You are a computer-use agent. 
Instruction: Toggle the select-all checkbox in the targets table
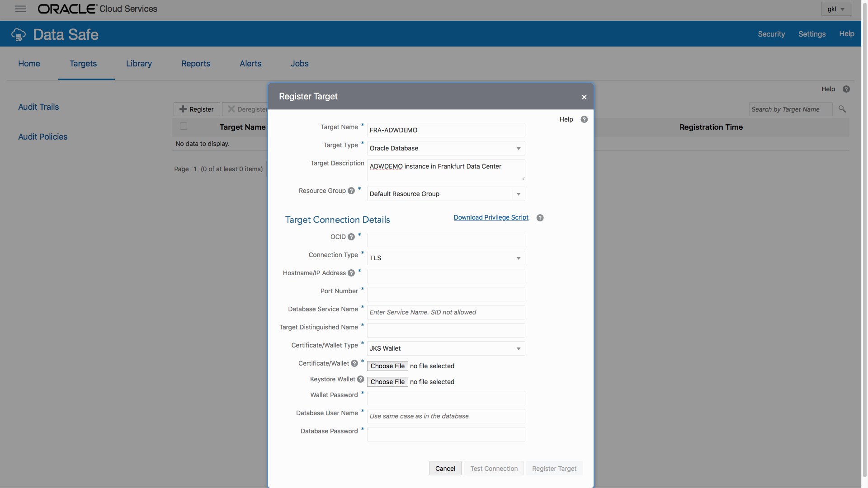click(184, 126)
